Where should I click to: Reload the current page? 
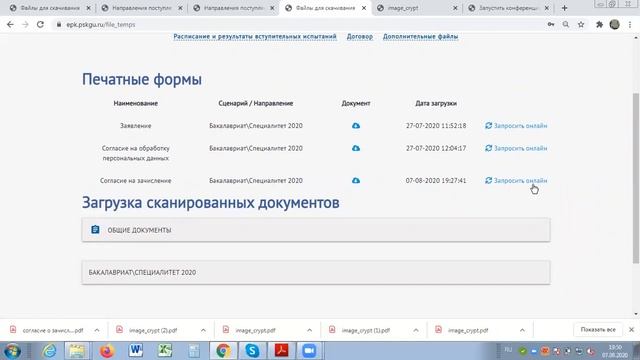(40, 24)
